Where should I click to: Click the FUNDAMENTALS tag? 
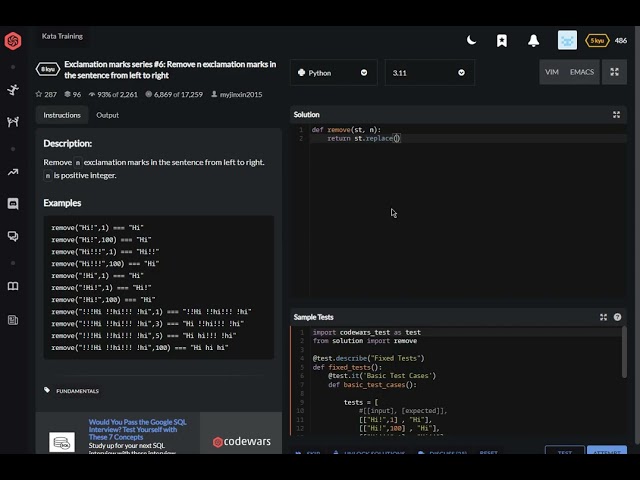(78, 391)
